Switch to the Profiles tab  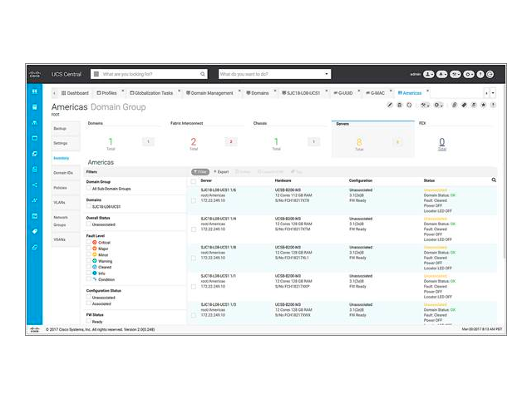click(106, 93)
